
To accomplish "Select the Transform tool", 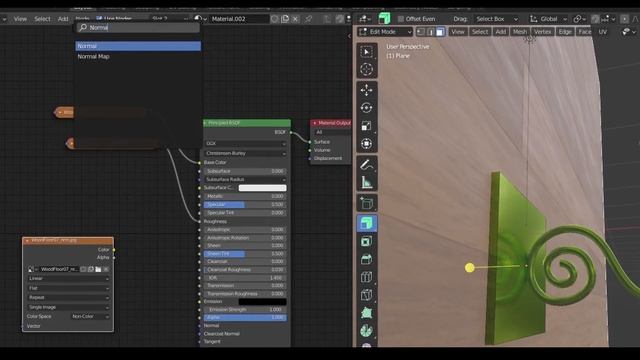I will coord(367,144).
